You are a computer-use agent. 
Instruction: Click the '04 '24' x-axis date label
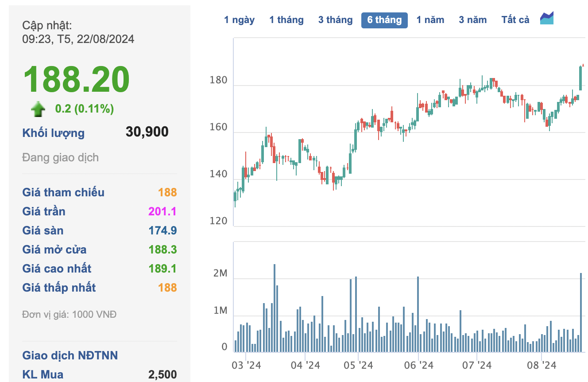[x=306, y=366]
